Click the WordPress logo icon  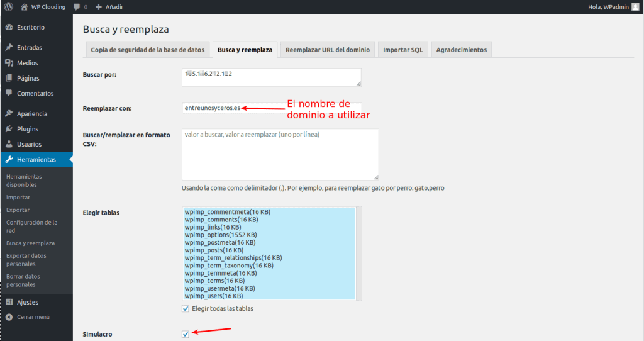click(x=9, y=6)
